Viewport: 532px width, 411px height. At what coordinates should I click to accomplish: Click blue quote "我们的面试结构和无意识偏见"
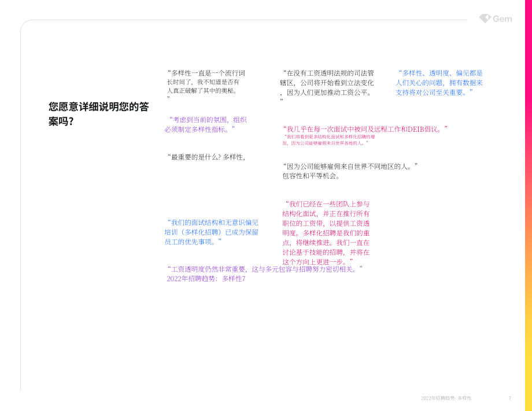click(x=212, y=232)
